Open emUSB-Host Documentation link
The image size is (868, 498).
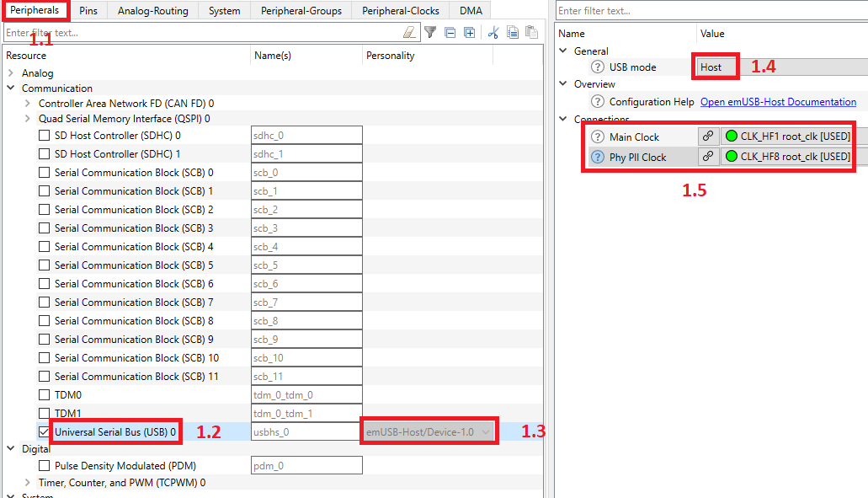[778, 102]
